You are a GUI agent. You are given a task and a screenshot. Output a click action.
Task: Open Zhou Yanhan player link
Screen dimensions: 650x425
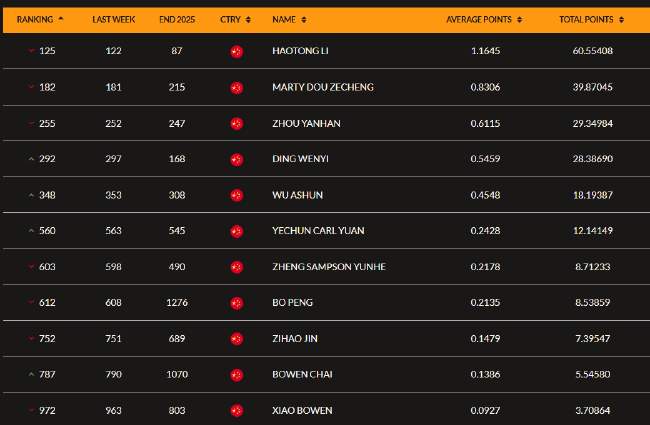(306, 124)
